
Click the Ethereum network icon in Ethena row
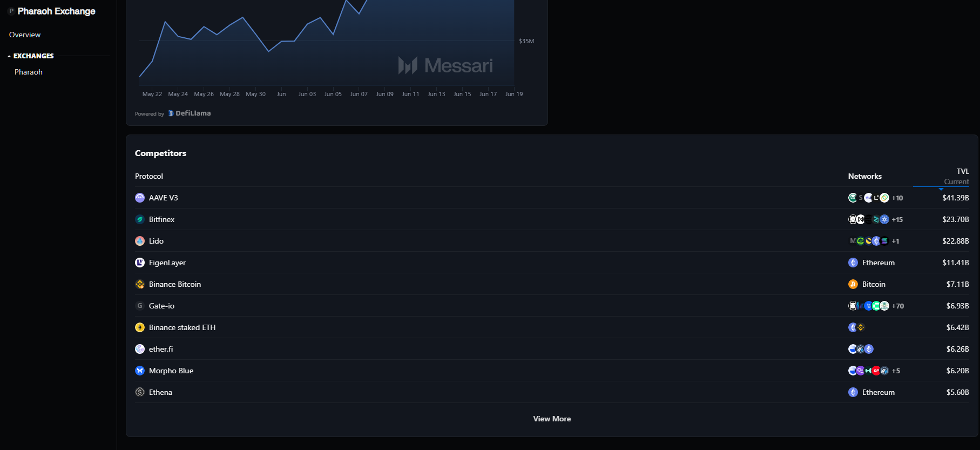[x=853, y=392]
